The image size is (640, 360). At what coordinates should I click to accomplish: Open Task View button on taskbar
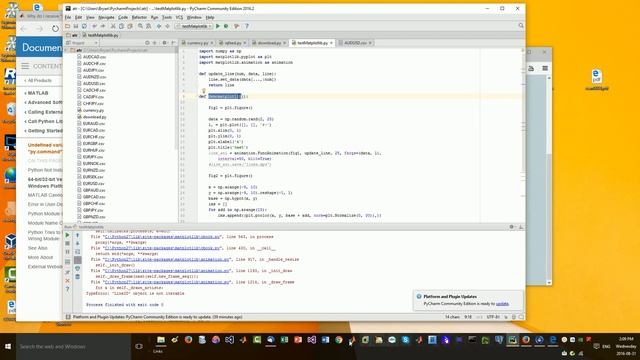[139, 347]
